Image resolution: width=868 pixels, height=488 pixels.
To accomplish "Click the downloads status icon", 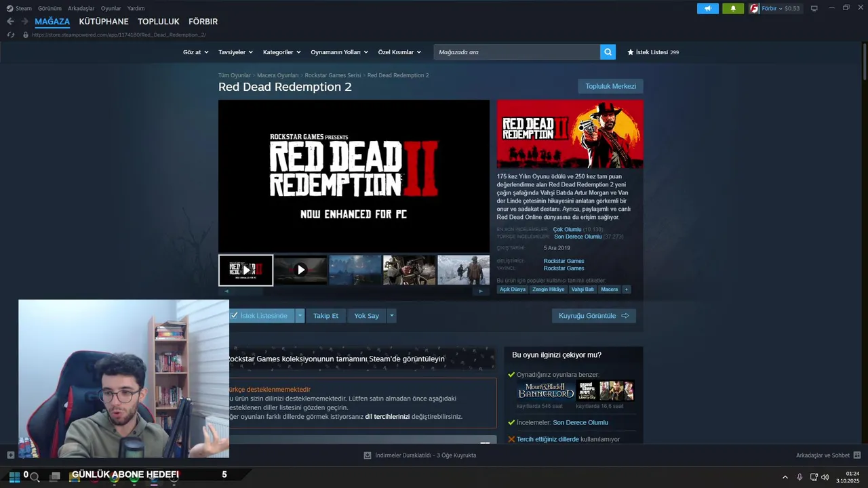I will pyautogui.click(x=368, y=455).
